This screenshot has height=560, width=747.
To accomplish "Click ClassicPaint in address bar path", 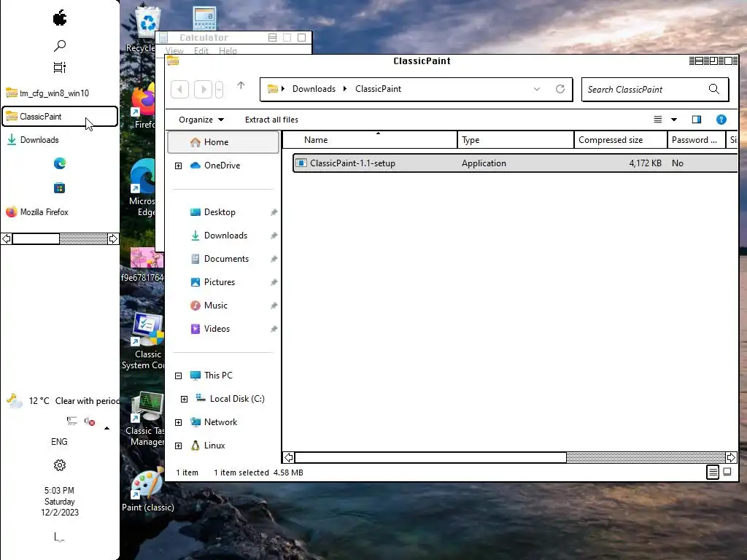I will click(379, 89).
